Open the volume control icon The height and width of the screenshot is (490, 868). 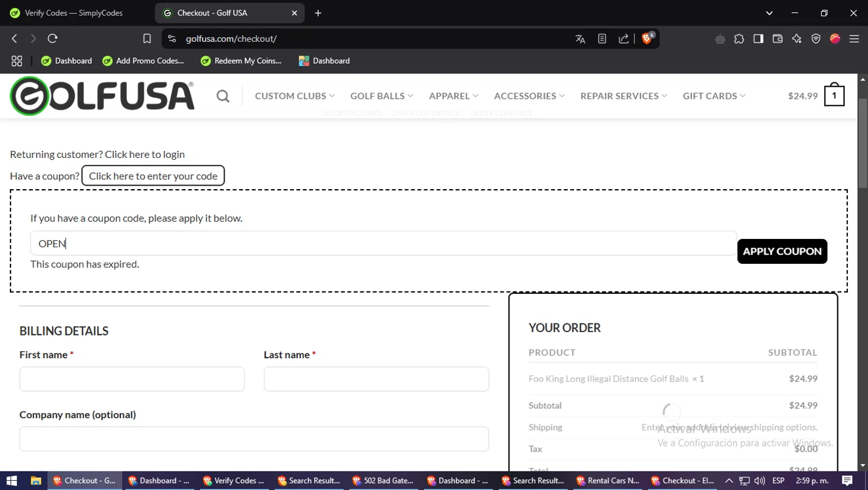point(760,481)
